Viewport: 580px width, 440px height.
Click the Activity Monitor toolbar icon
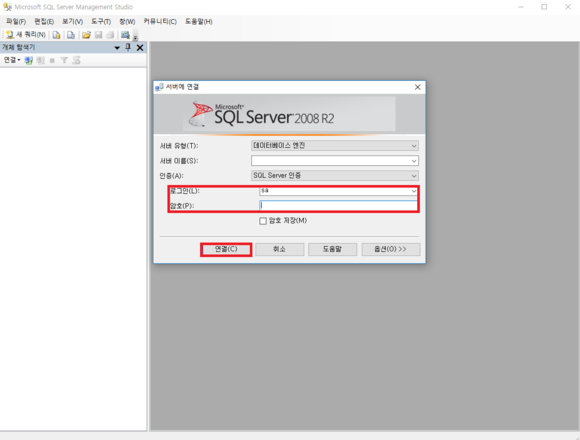(125, 35)
